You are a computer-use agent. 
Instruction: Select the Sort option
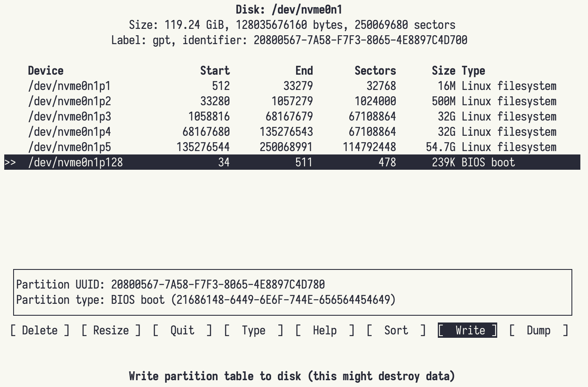pos(396,330)
